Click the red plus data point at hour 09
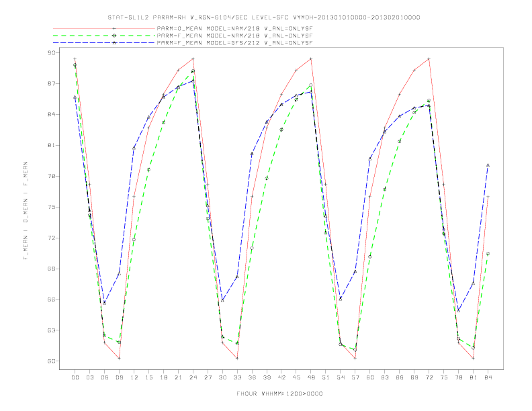Screen dimensions: 532x411 pos(119,358)
